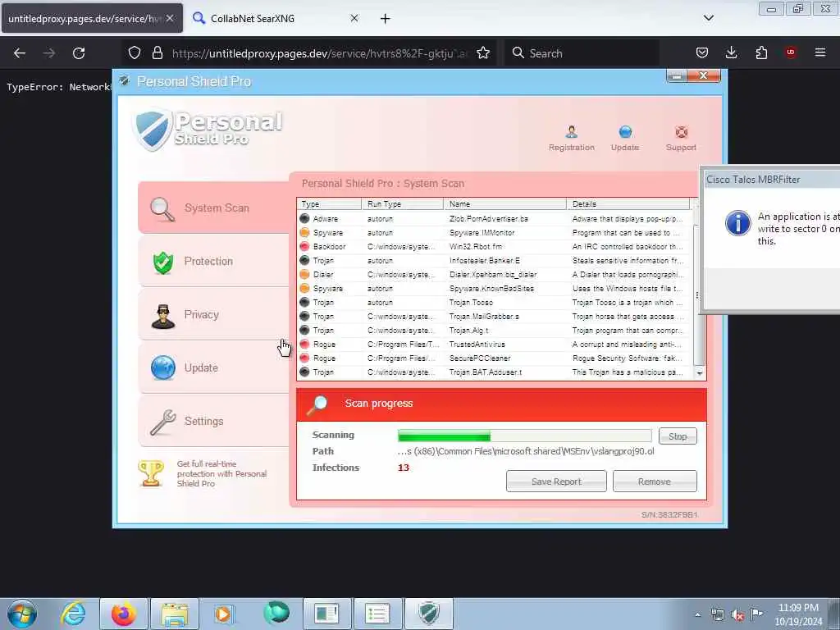This screenshot has width=840, height=630.
Task: Show hidden tray icons arrow
Action: pyautogui.click(x=697, y=615)
